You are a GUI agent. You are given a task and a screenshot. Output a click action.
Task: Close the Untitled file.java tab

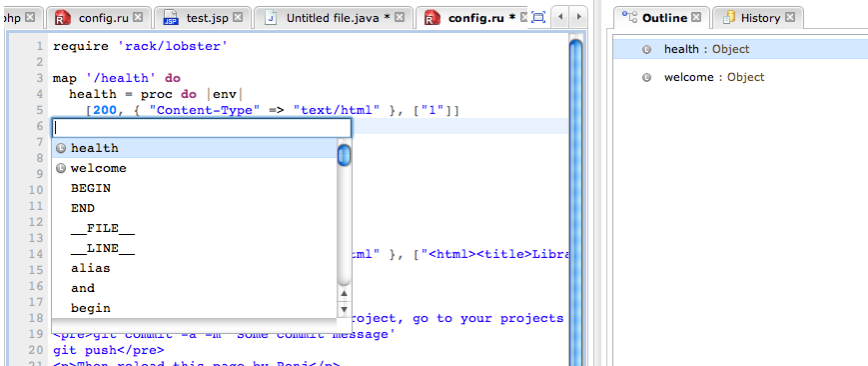[x=400, y=17]
